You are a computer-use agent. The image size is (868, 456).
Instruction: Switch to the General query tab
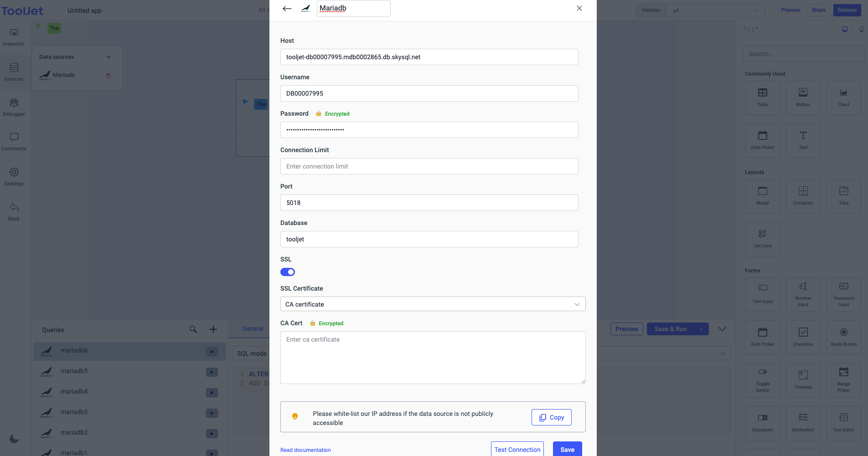[x=253, y=329]
